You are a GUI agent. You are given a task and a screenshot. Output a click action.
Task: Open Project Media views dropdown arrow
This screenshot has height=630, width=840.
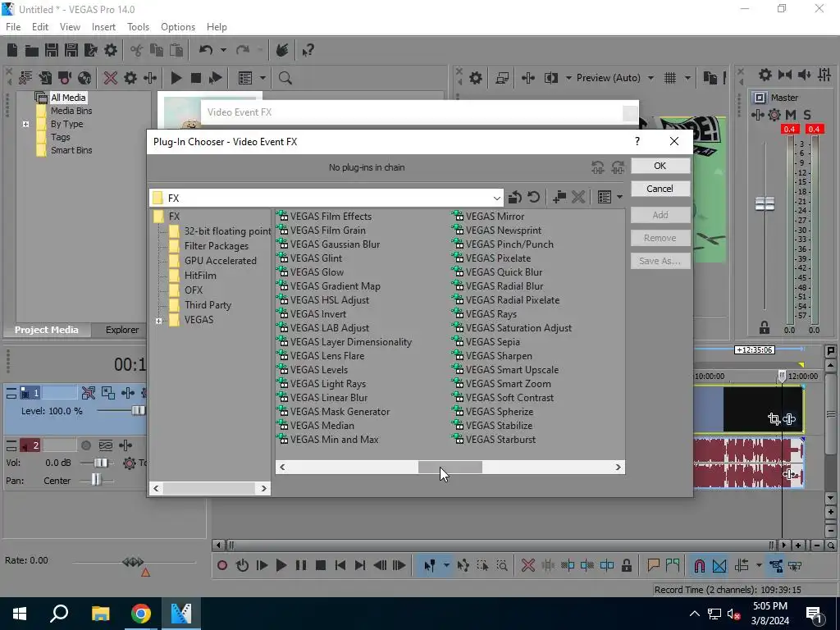pyautogui.click(x=262, y=78)
